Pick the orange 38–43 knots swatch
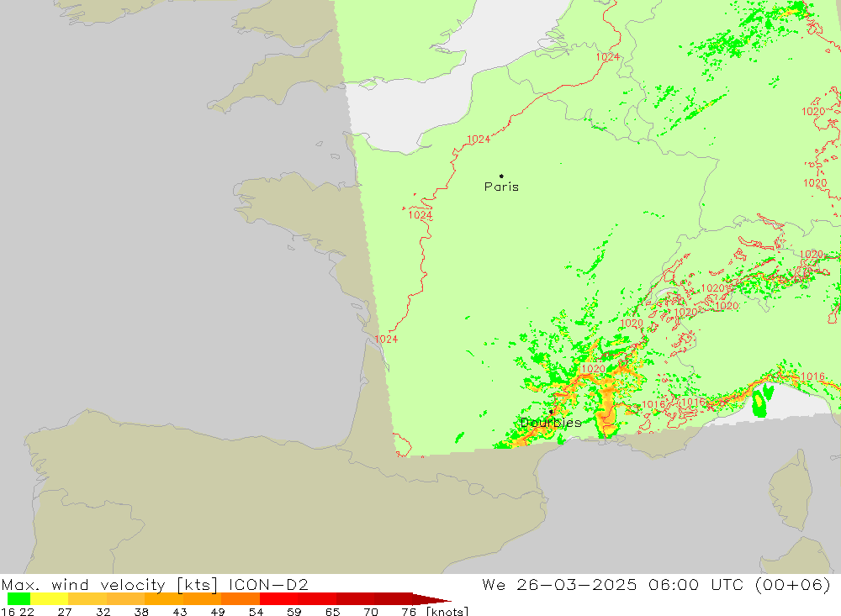Image resolution: width=841 pixels, height=616 pixels. (164, 599)
